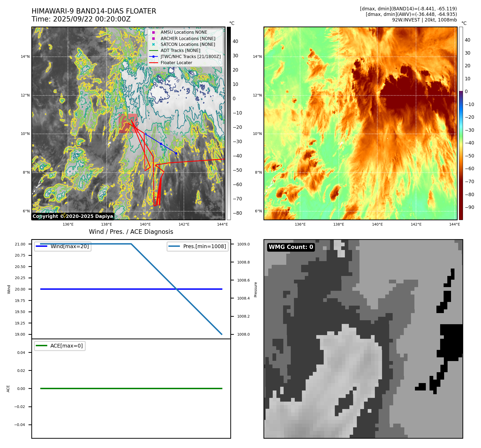This screenshot has width=481, height=448.
Task: Click the cyan SATCON x legend marker
Action: 153,44
